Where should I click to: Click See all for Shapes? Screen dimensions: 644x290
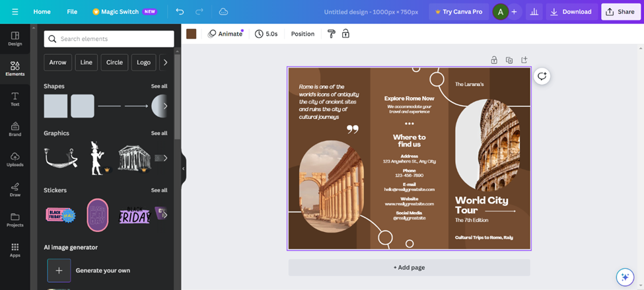159,87
